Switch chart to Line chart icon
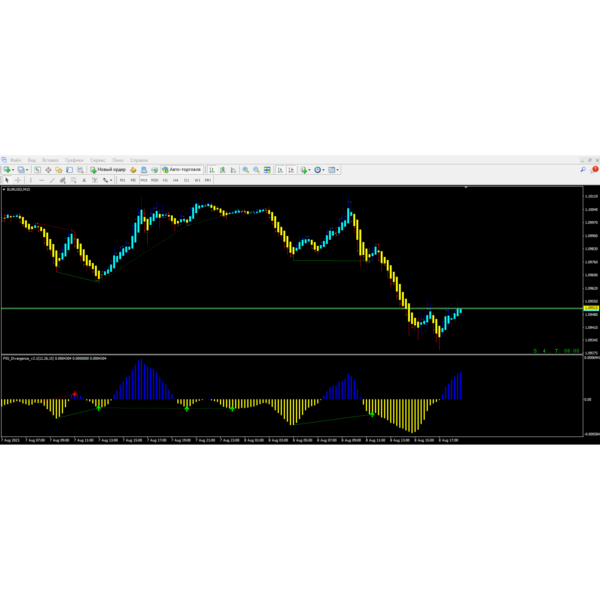 pos(233,170)
